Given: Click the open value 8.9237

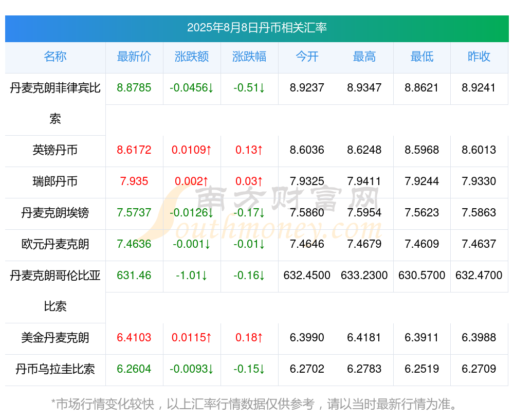Looking at the screenshot, I should click(x=307, y=88).
